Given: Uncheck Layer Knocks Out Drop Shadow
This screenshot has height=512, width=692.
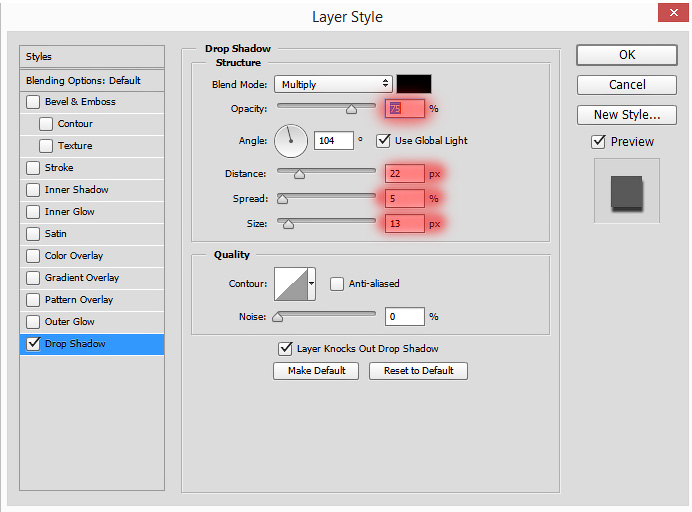Looking at the screenshot, I should tap(286, 349).
